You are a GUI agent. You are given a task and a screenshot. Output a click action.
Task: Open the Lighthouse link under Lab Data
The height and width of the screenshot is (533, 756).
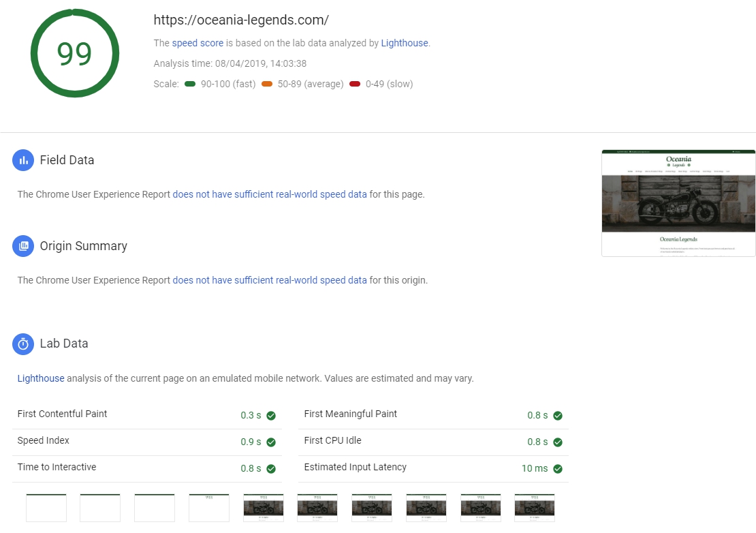[x=40, y=379]
